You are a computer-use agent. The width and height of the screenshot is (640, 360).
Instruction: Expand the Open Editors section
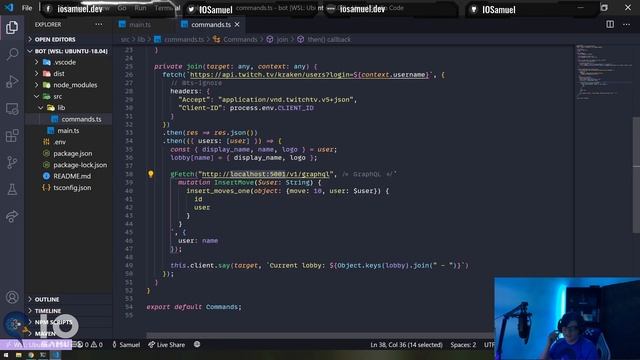pos(55,40)
